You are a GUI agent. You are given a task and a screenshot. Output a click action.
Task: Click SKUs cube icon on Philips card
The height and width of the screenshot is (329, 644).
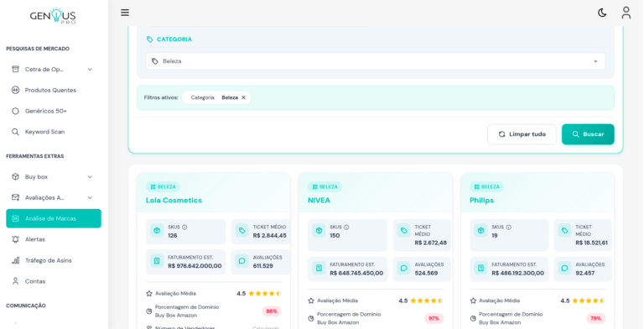click(x=480, y=231)
